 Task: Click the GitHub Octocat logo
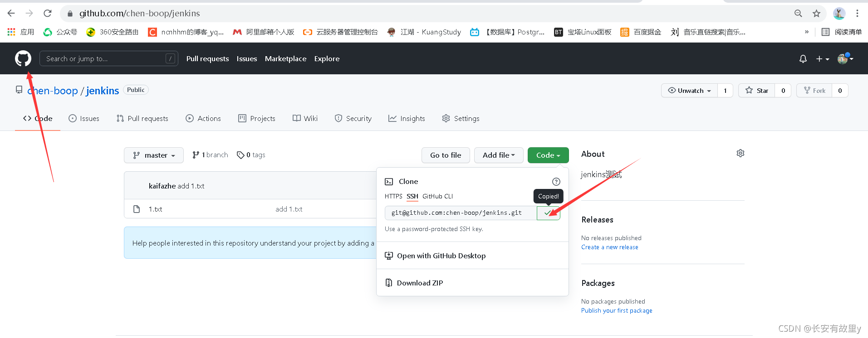pos(23,58)
